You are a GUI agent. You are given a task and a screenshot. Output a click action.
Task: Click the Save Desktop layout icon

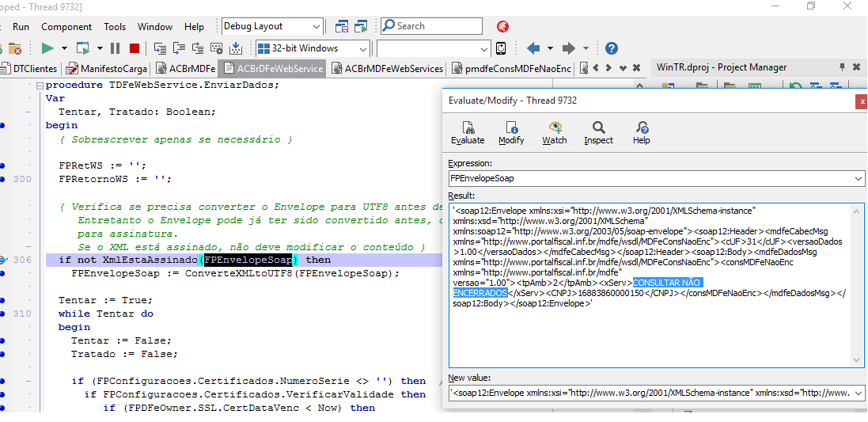point(342,26)
